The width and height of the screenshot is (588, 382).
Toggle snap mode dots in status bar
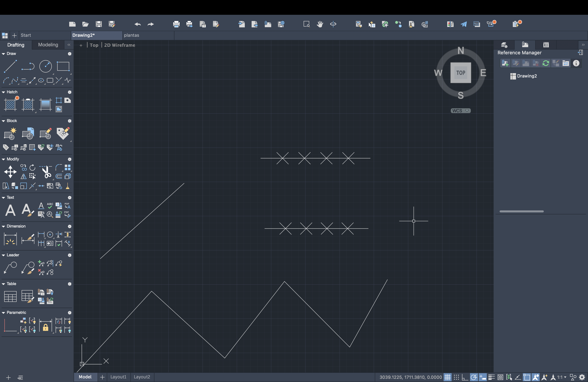tap(456, 377)
